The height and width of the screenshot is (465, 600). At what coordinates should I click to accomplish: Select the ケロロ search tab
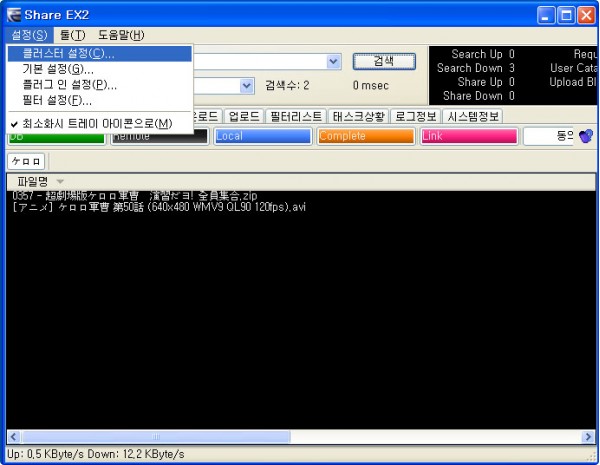click(x=26, y=161)
